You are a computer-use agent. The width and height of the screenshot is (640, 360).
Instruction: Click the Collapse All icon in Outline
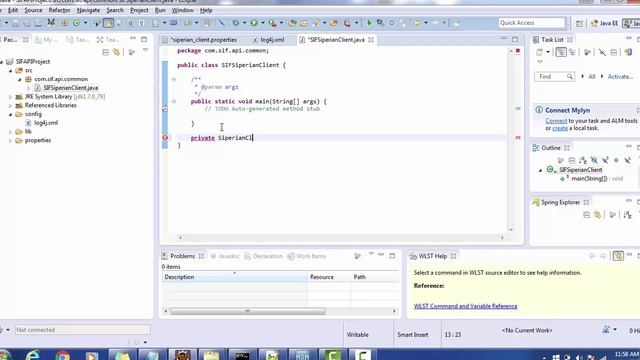(572, 160)
